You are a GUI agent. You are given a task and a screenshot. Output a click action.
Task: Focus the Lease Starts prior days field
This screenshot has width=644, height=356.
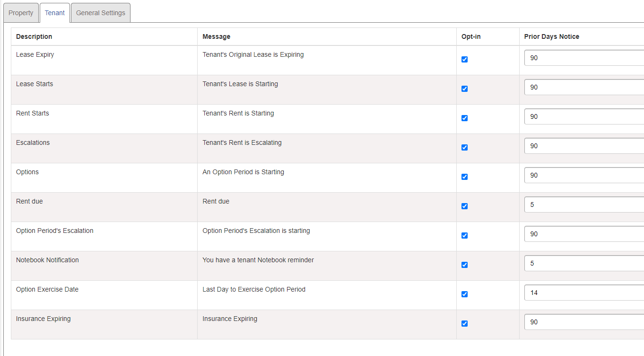[x=584, y=87]
